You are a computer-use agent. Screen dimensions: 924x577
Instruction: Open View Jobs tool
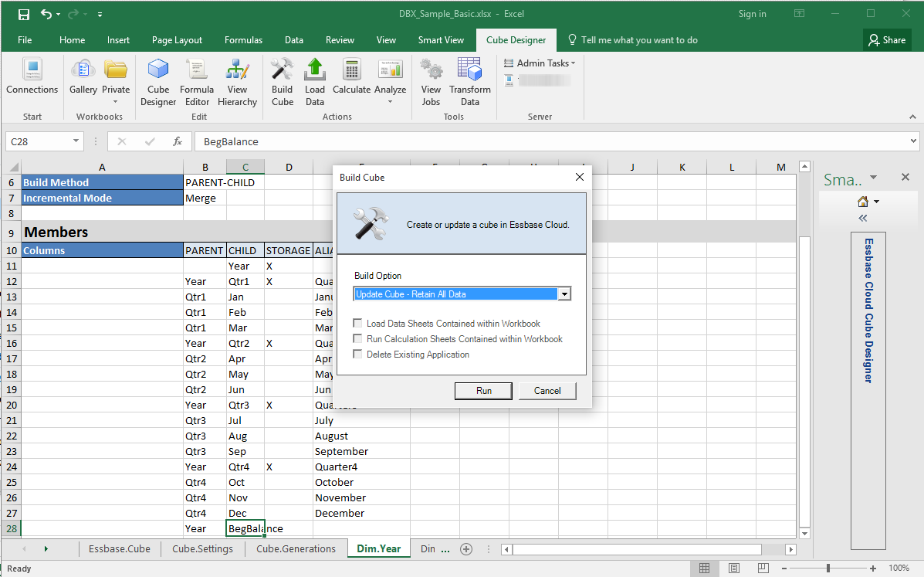tap(431, 82)
